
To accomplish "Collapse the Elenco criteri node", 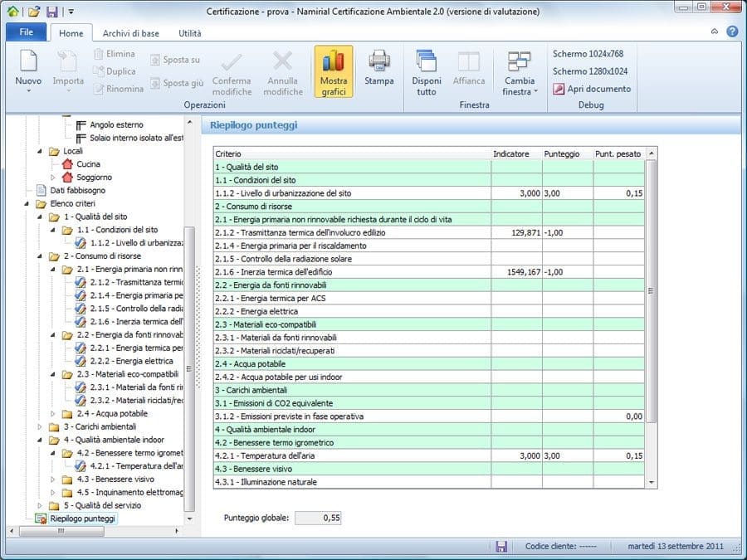I will pyautogui.click(x=27, y=203).
